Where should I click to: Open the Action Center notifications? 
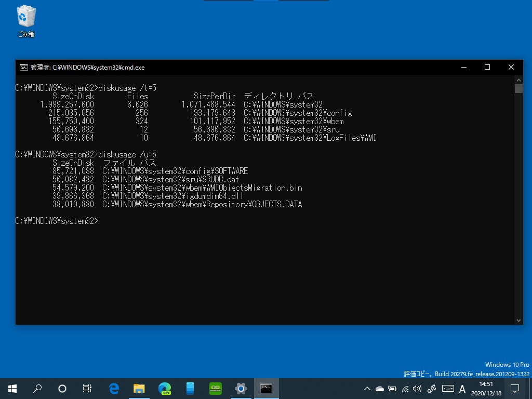click(515, 389)
